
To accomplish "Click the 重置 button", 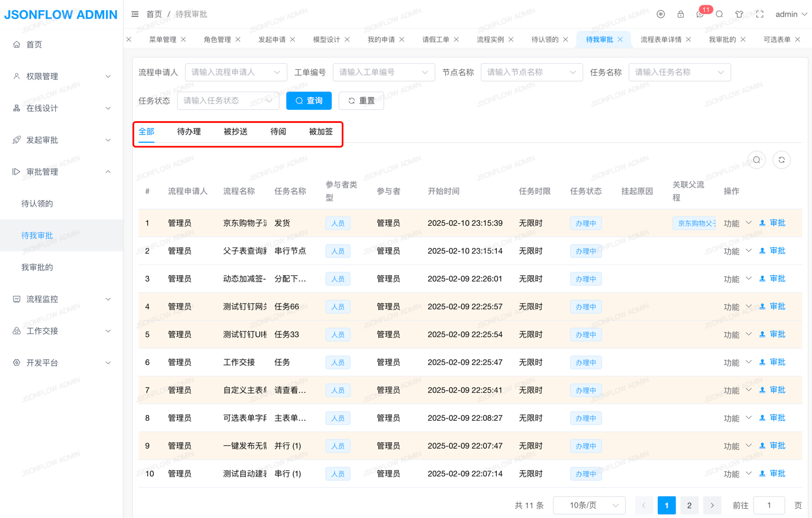I will [x=361, y=101].
